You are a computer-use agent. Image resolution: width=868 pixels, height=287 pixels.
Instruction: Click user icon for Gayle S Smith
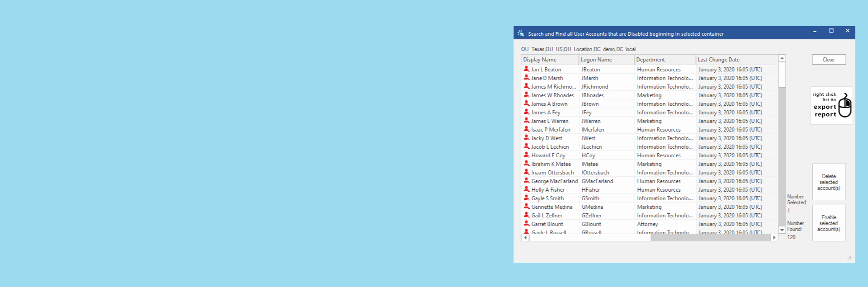(527, 198)
